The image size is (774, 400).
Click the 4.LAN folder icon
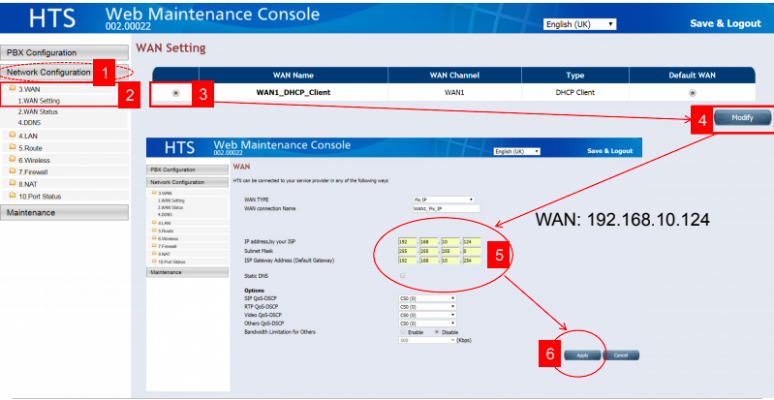[12, 134]
